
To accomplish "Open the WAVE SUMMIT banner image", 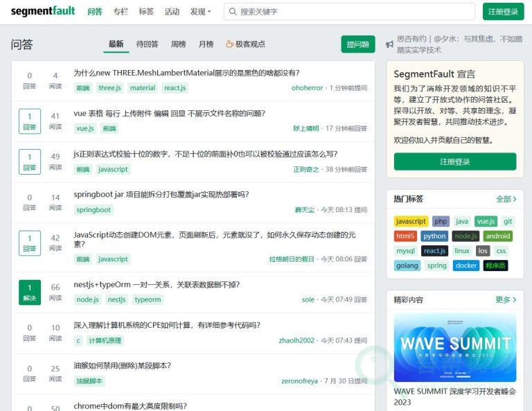I will coord(454,347).
